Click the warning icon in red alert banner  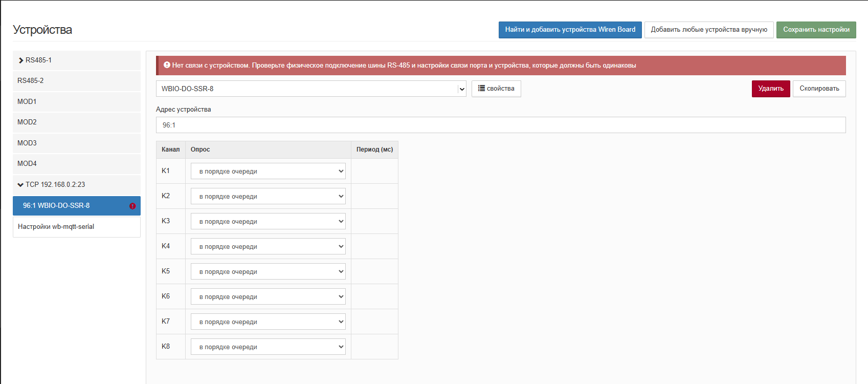click(x=167, y=65)
